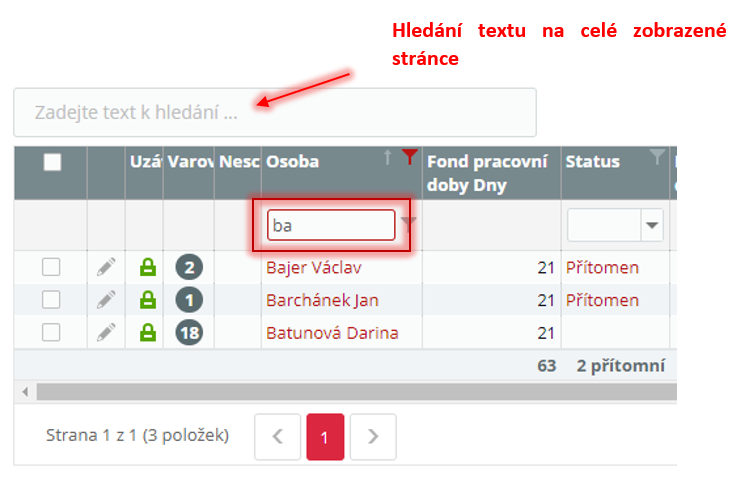
Task: Open filter condition menu beside the ba field
Action: (409, 224)
